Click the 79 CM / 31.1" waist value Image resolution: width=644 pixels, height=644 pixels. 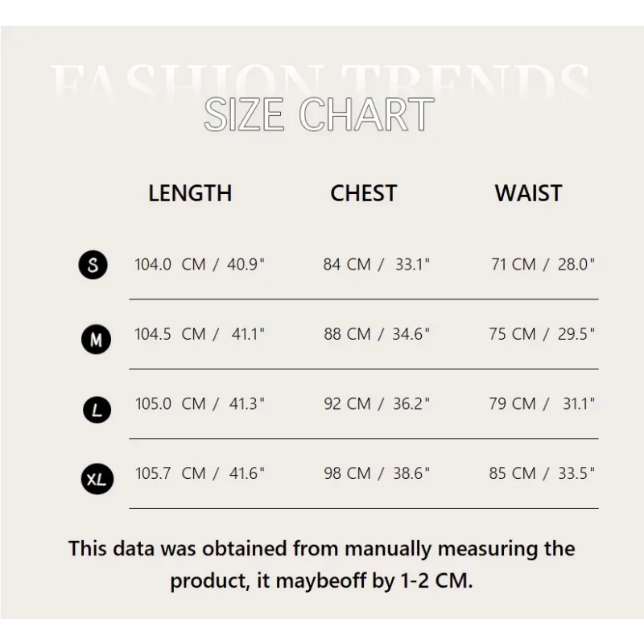click(542, 404)
